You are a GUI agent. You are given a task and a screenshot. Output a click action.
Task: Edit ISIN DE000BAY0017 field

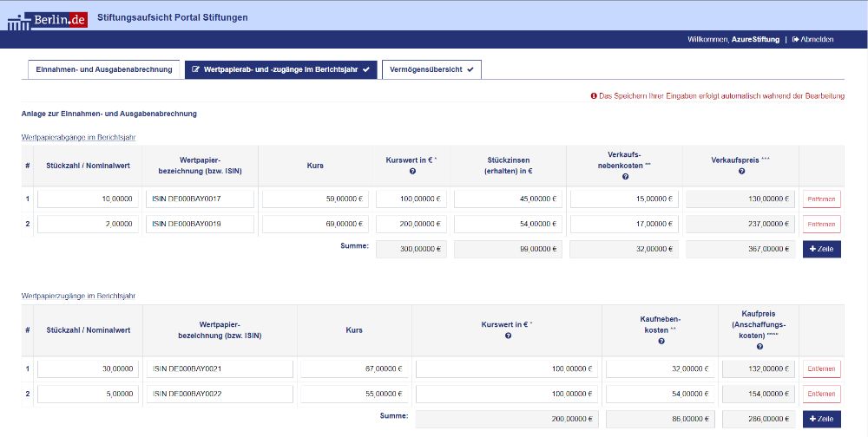click(201, 199)
